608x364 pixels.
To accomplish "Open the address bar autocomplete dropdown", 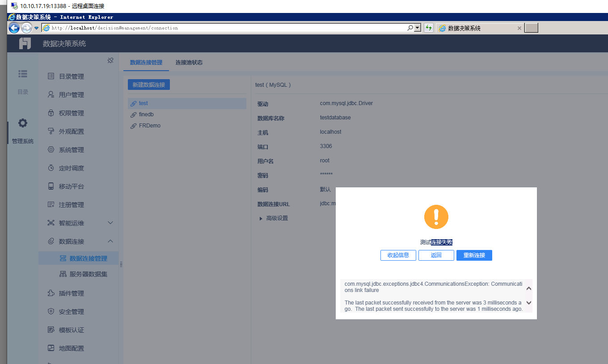I will 418,28.
